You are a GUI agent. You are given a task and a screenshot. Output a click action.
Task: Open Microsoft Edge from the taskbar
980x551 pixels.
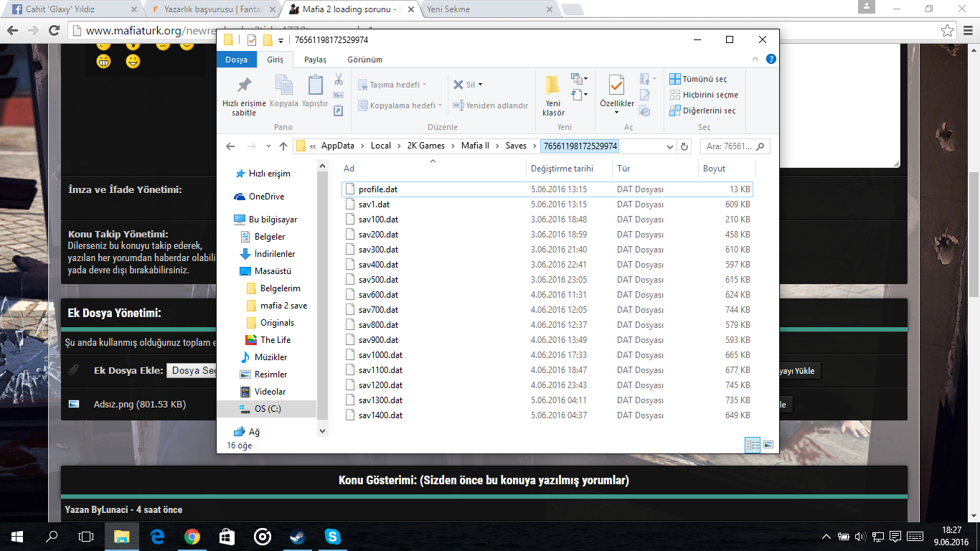click(157, 536)
